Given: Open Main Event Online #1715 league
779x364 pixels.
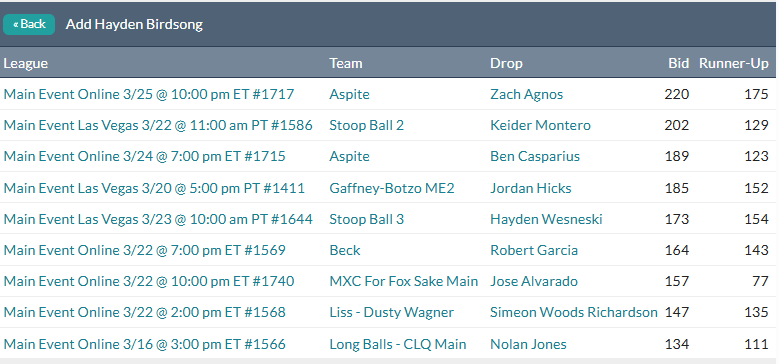Looking at the screenshot, I should click(145, 156).
